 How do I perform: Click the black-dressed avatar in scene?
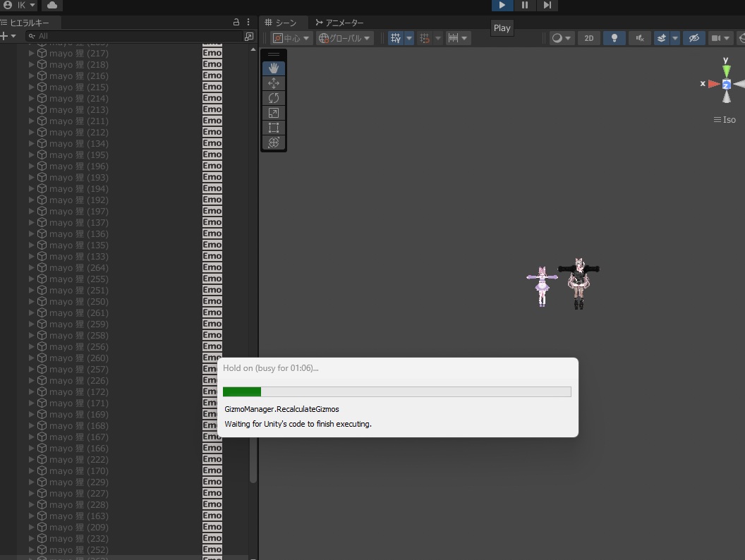[x=579, y=284]
